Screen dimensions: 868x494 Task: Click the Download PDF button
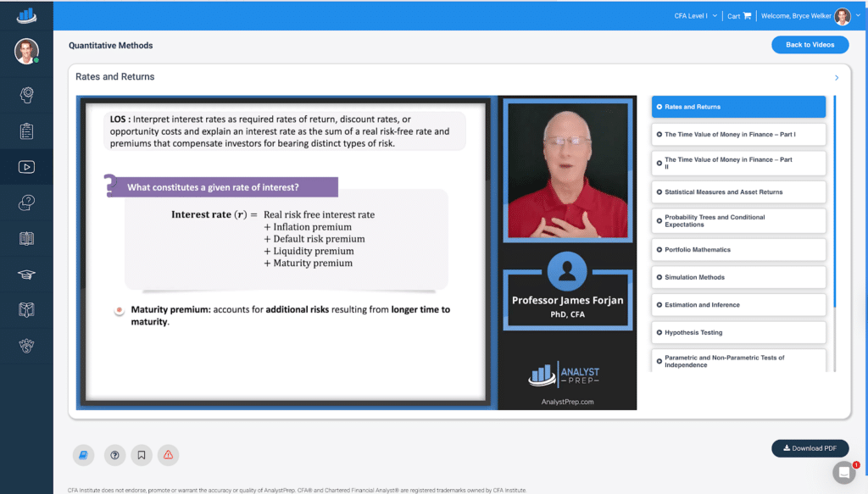810,448
